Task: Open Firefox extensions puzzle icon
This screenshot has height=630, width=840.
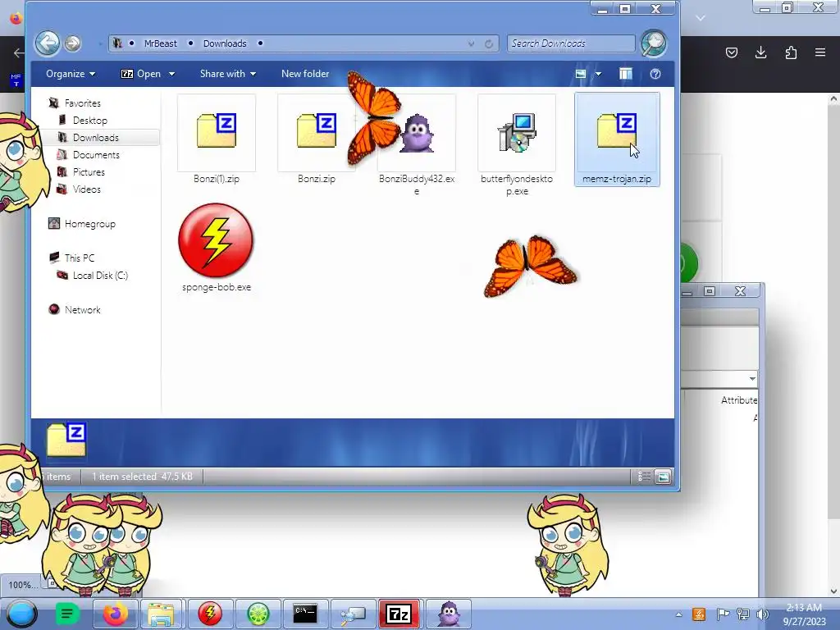Action: click(x=791, y=52)
